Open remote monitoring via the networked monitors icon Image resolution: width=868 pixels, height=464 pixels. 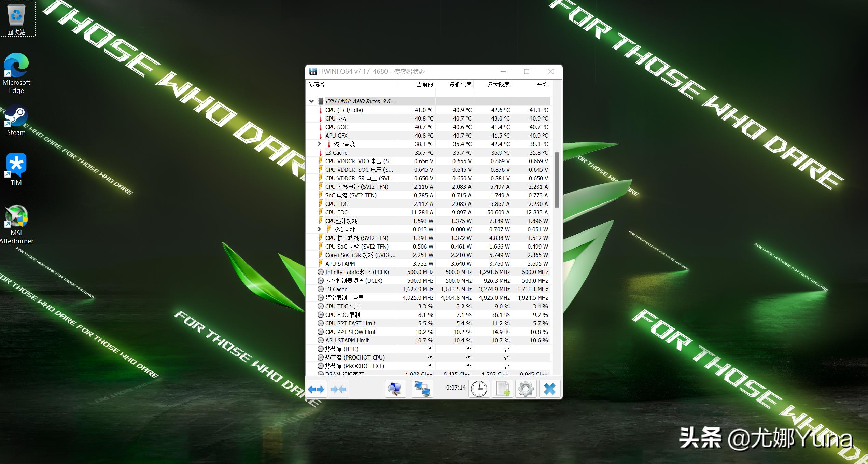click(423, 389)
